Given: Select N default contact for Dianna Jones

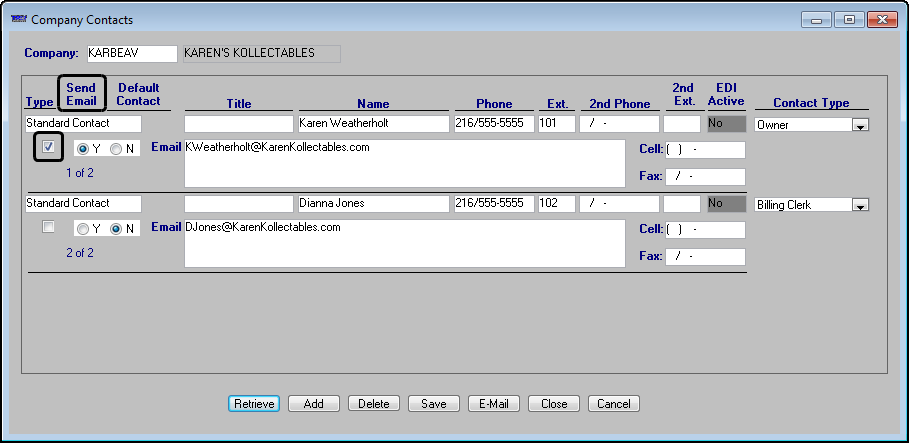Looking at the screenshot, I should tap(117, 229).
